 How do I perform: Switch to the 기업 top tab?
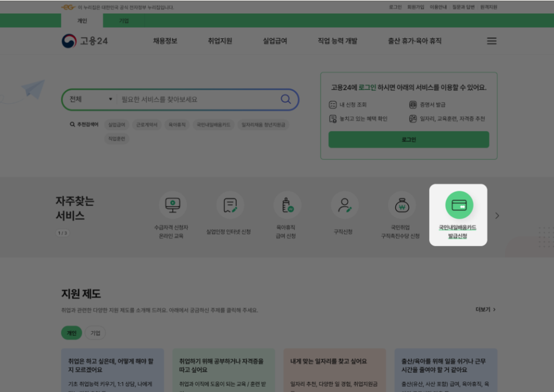point(124,21)
